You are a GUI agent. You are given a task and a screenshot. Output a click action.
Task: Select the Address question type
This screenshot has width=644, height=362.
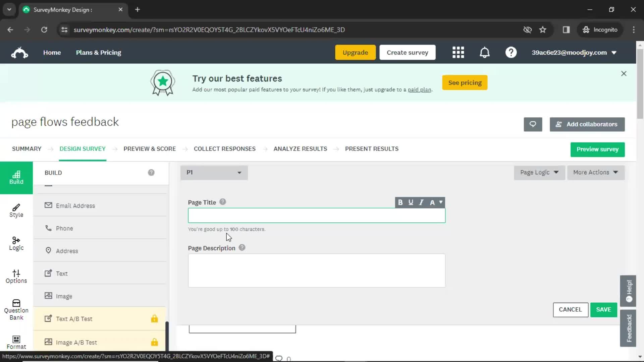point(100,251)
